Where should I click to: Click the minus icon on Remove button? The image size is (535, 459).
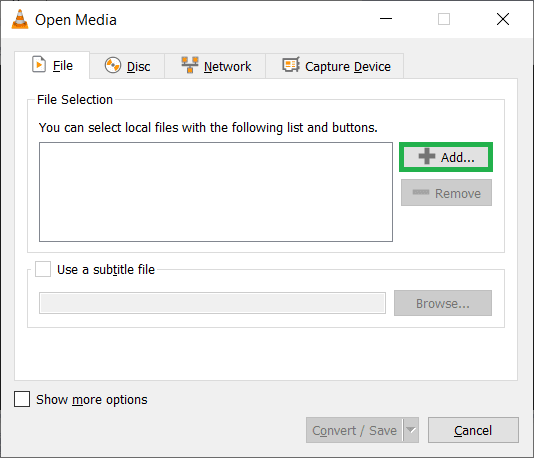coord(421,192)
